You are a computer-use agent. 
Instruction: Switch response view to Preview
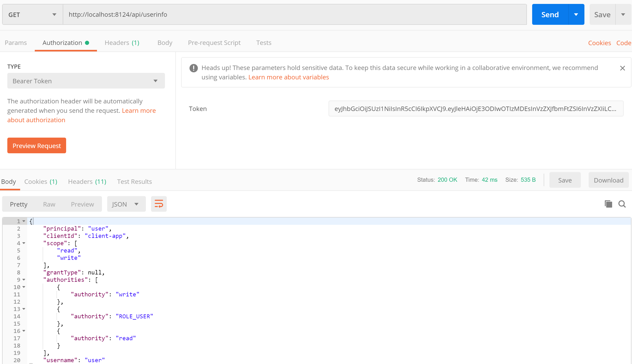coord(82,204)
